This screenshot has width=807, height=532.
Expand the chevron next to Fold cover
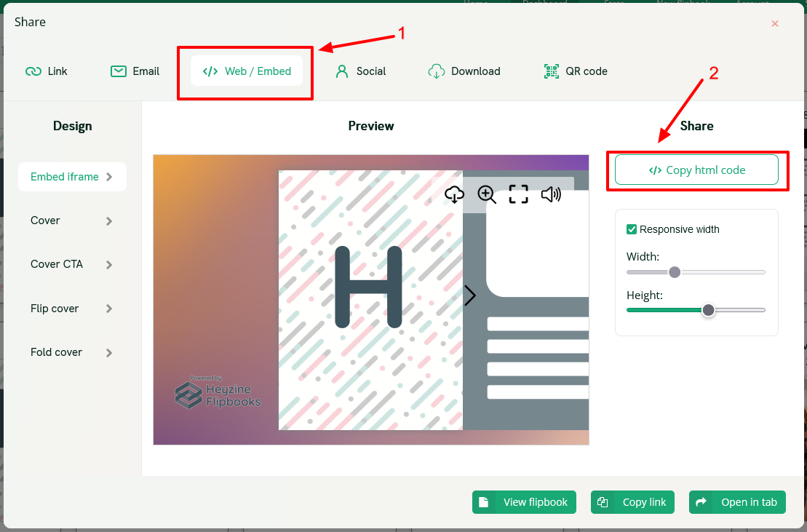click(109, 353)
